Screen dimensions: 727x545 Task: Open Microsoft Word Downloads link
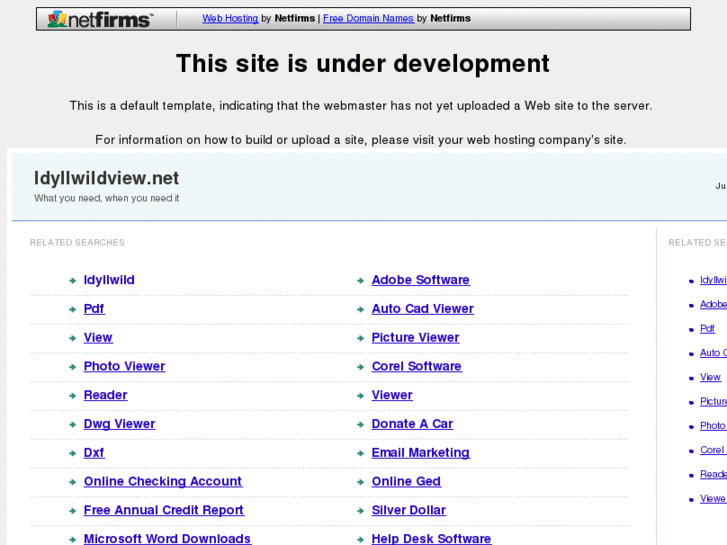pyautogui.click(x=167, y=539)
